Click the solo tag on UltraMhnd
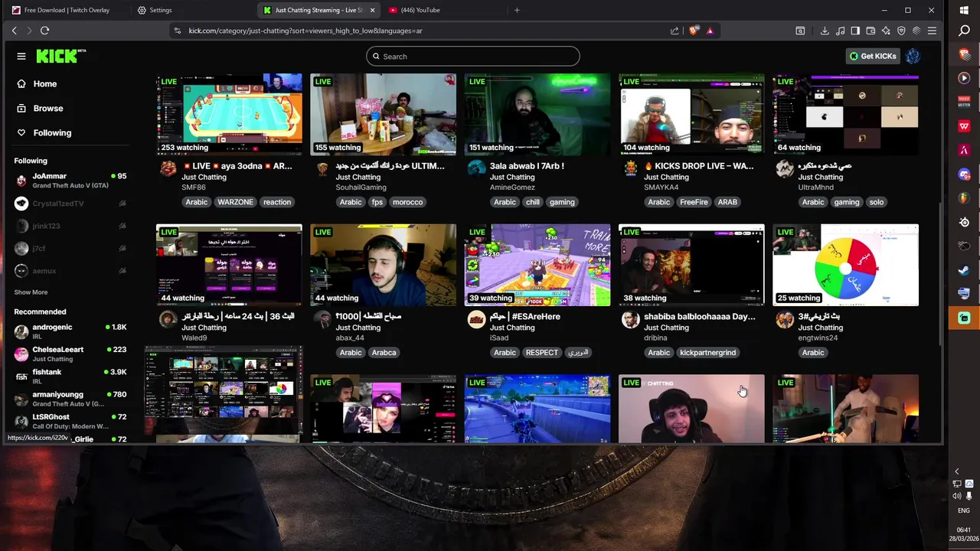The width and height of the screenshot is (980, 551). [877, 202]
